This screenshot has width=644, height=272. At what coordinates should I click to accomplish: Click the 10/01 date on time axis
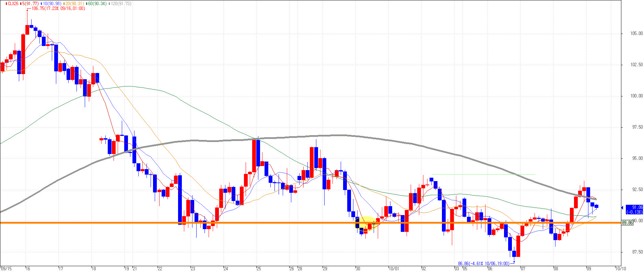point(394,269)
